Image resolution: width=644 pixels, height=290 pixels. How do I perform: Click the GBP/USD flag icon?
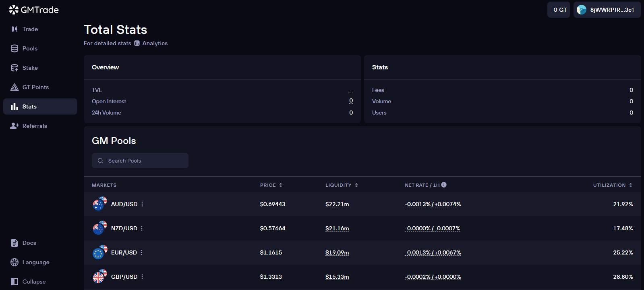[x=99, y=276]
